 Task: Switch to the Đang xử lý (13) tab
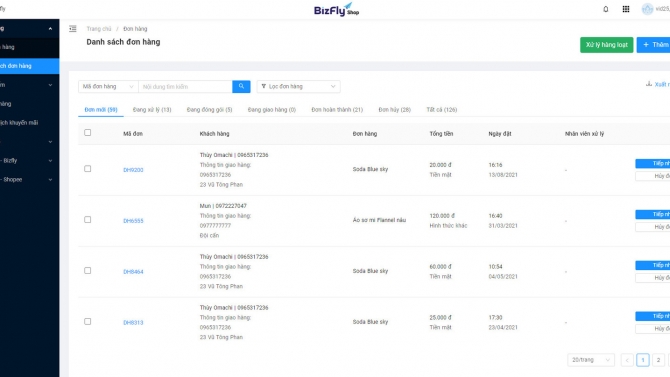coord(152,110)
